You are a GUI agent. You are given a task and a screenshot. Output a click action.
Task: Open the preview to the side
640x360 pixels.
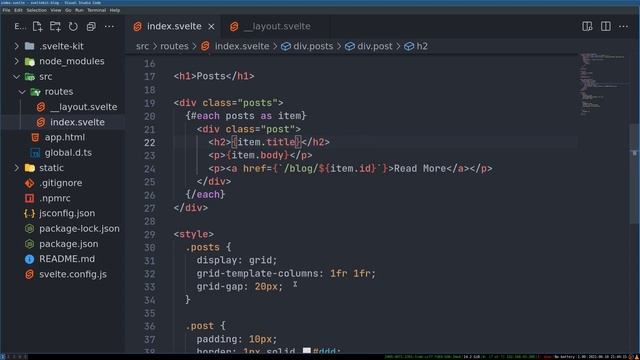[587, 27]
